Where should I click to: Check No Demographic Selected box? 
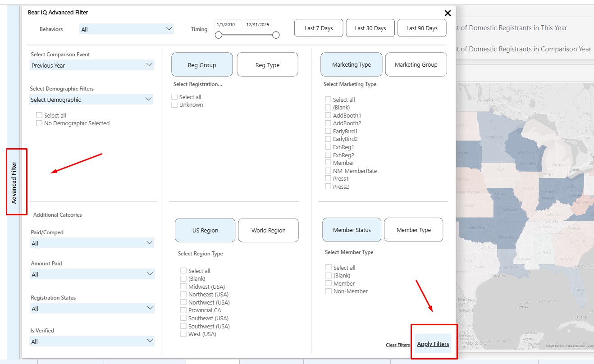[x=39, y=123]
